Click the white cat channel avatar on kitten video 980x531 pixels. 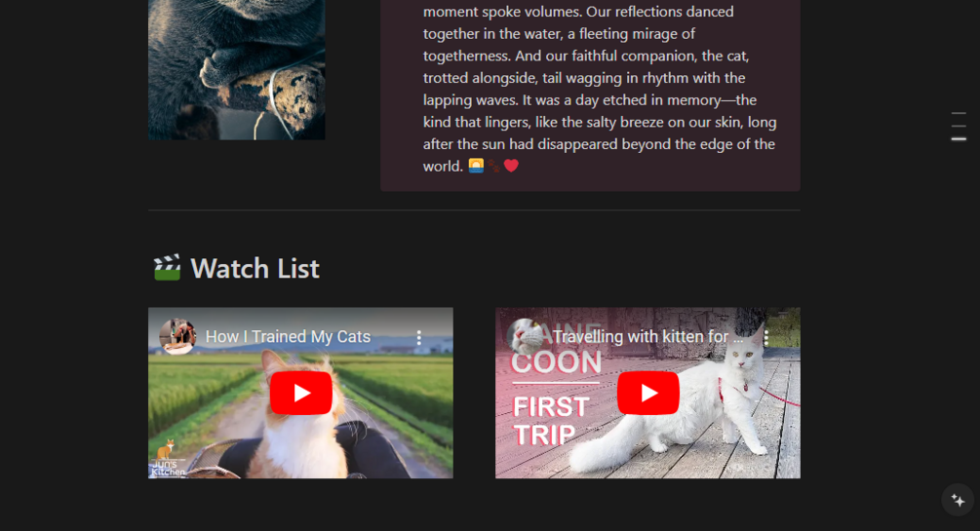pyautogui.click(x=525, y=337)
